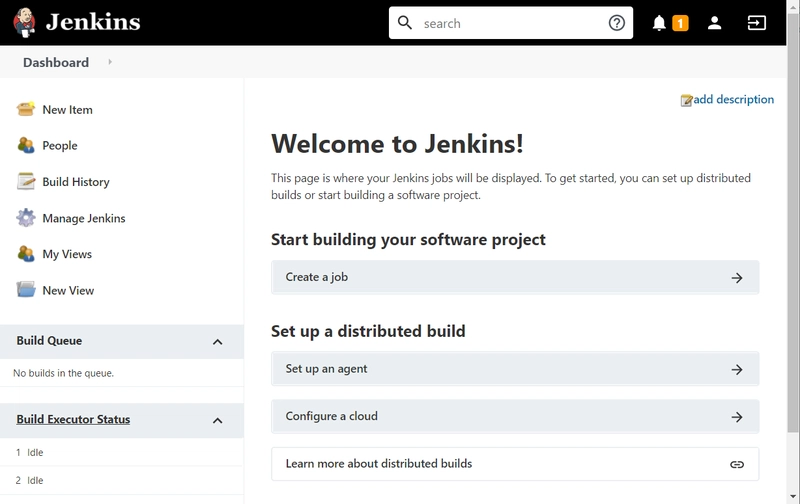
Task: Select New View in the sidebar
Action: (x=68, y=290)
